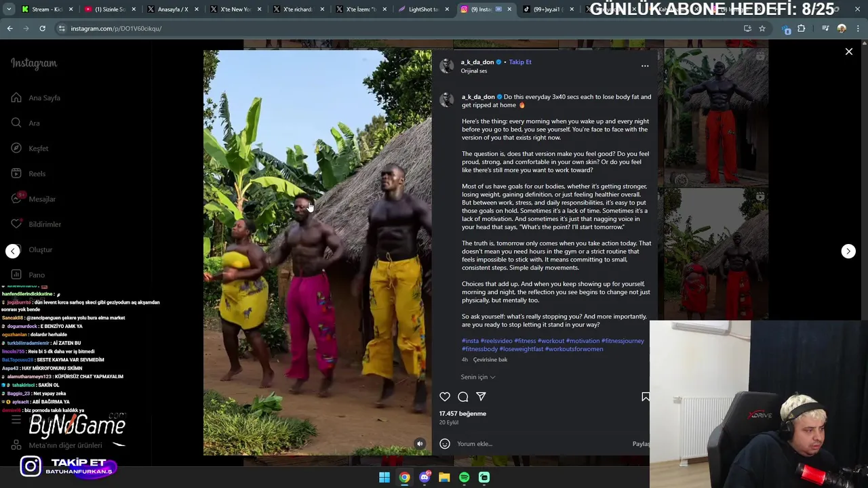Open a_k_da_don profile from the post header
Screen dimensions: 868x488
click(x=477, y=62)
